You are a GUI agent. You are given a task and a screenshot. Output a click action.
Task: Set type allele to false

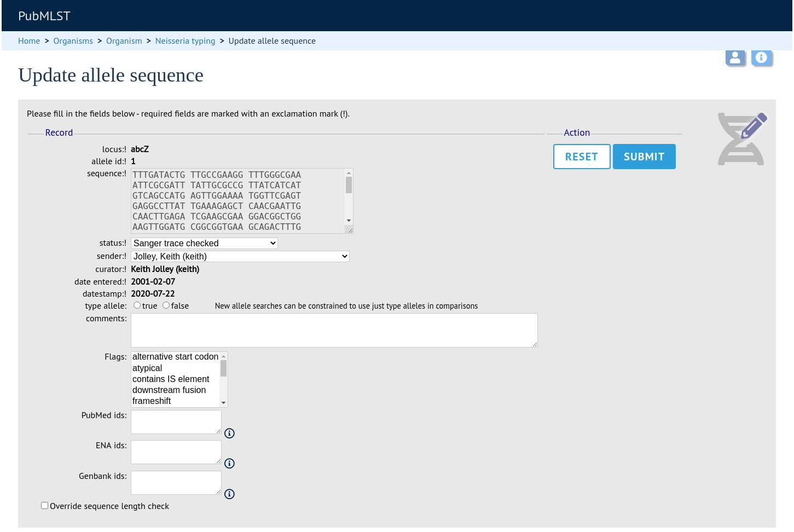click(x=166, y=305)
